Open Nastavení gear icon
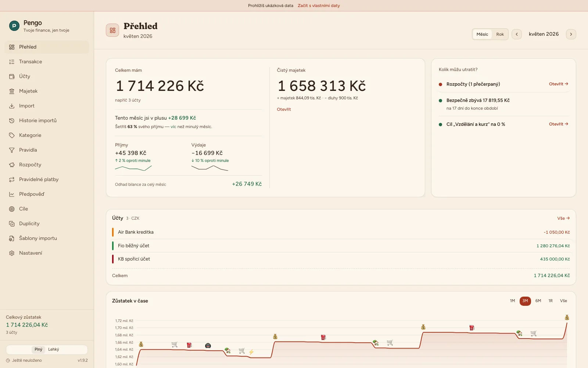This screenshot has width=588, height=368. [12, 253]
